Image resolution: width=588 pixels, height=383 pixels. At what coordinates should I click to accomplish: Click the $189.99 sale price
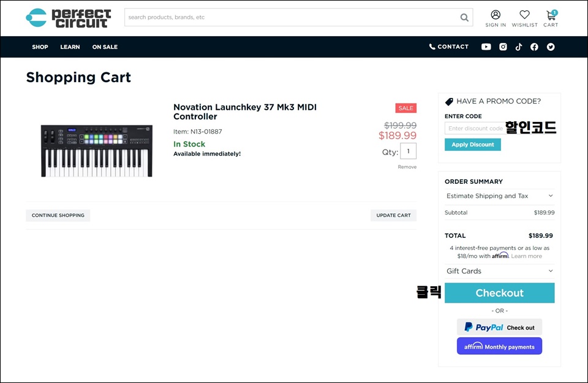pos(398,135)
